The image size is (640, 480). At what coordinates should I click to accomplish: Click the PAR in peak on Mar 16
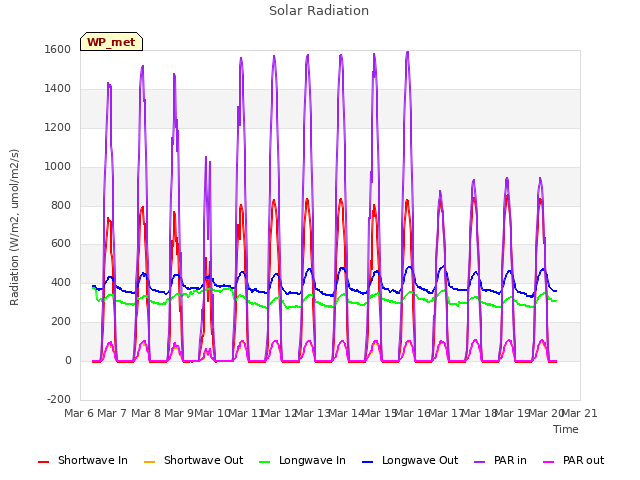[407, 52]
